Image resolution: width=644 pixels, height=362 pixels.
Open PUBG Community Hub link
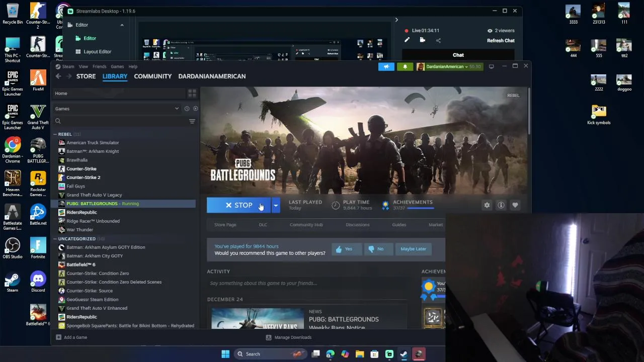306,225
